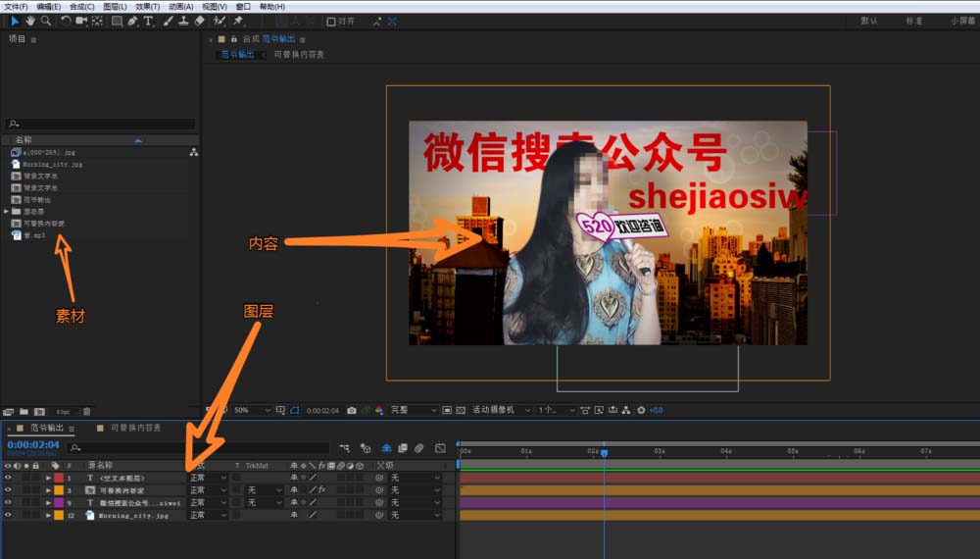Select the Rotation tool

pos(65,22)
